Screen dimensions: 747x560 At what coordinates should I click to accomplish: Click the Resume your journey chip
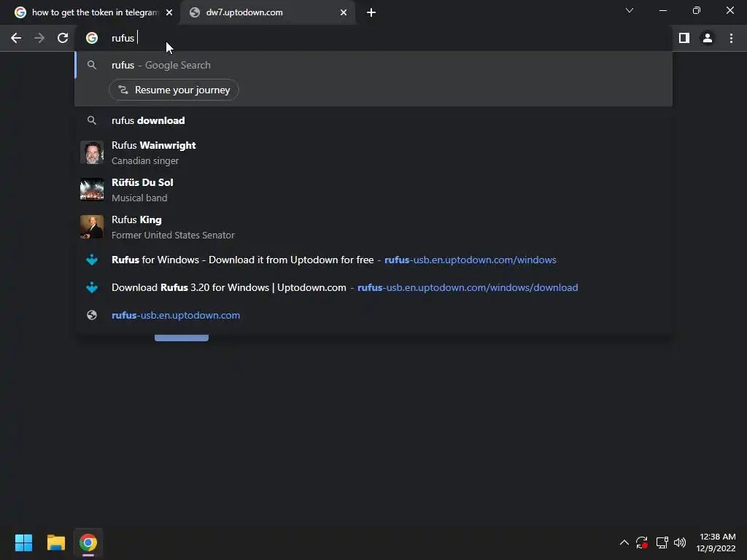pos(174,90)
